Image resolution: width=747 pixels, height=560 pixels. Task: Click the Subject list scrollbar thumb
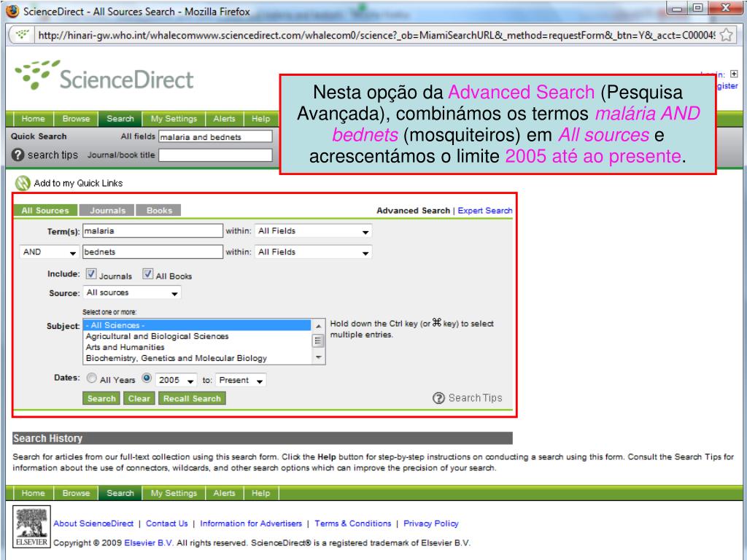point(318,341)
